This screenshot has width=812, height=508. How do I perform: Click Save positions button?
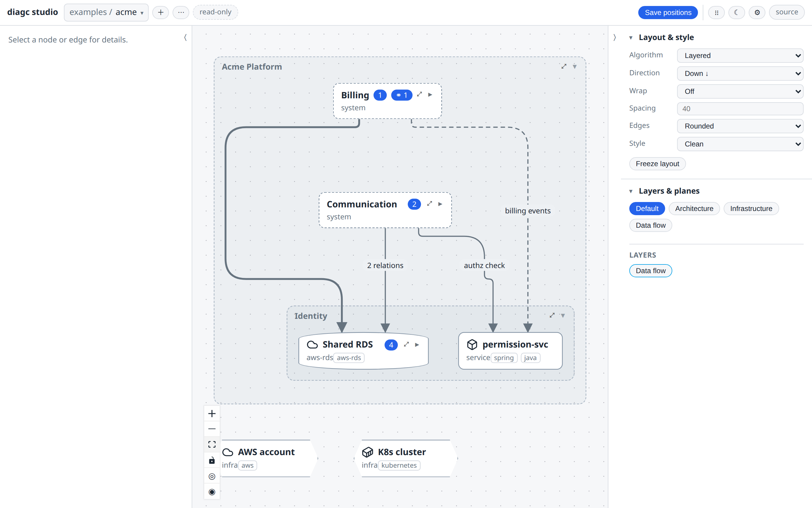coord(668,13)
